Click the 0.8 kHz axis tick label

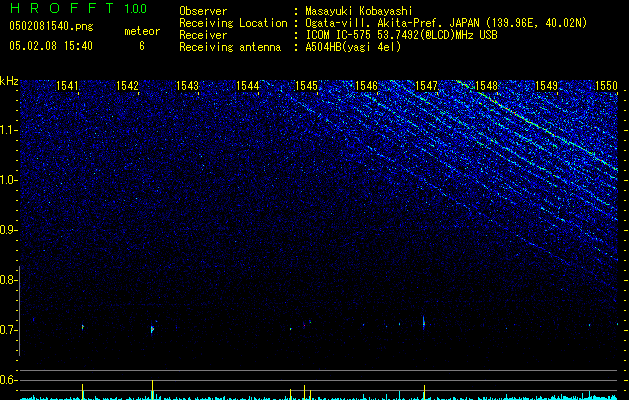coord(8,280)
